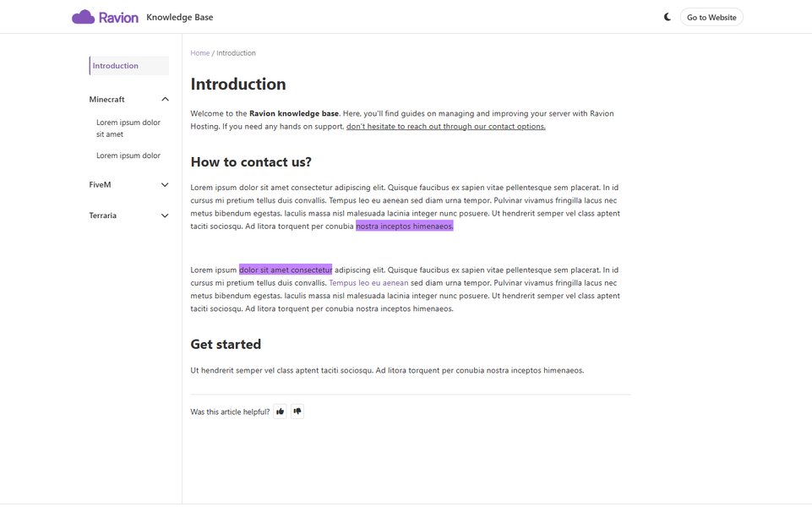The image size is (812, 507).
Task: Follow the contact options underlined link
Action: (446, 127)
